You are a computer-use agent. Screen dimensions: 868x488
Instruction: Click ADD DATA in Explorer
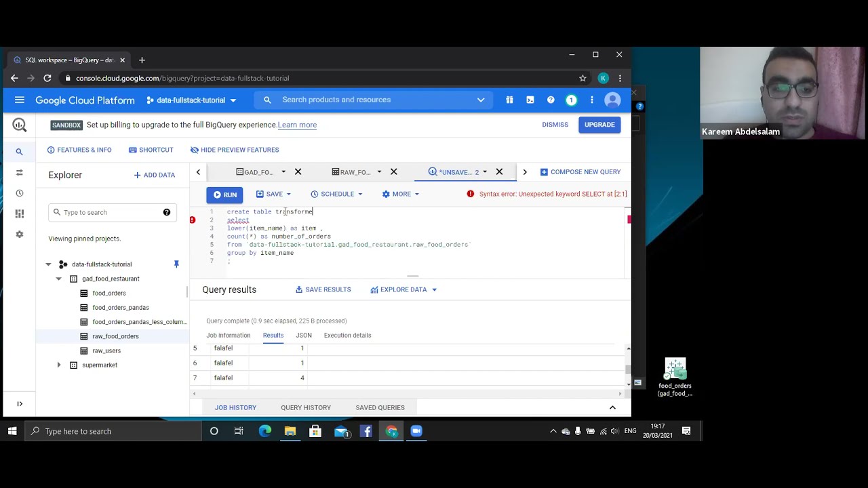tap(155, 175)
